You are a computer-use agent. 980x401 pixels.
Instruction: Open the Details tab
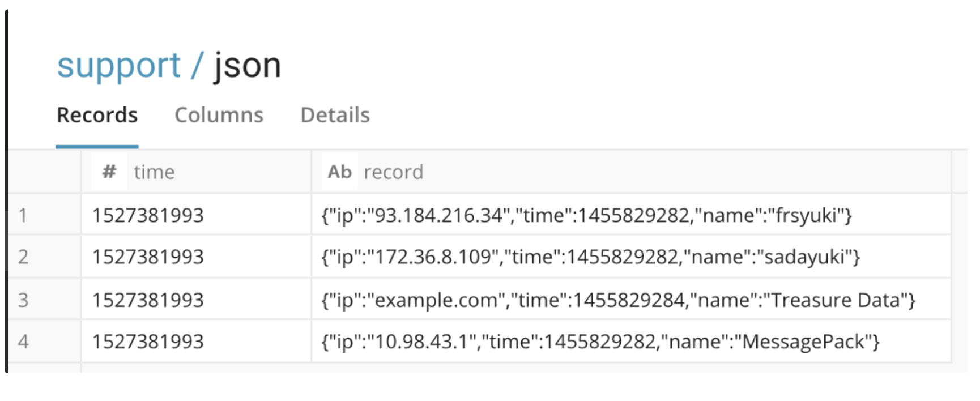tap(335, 116)
